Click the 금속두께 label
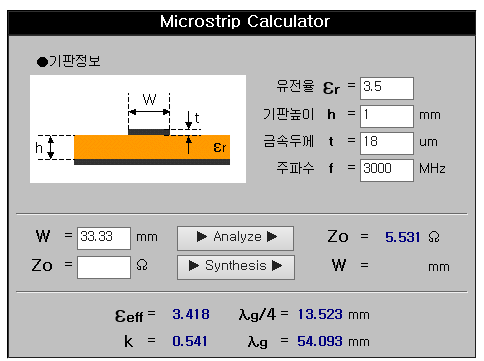This screenshot has width=484, height=361. click(x=289, y=141)
